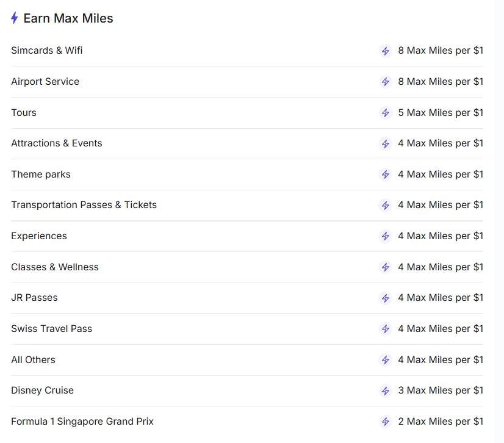Image resolution: width=504 pixels, height=443 pixels.
Task: Click the miles icon in Disney Cruise row
Action: coord(385,391)
